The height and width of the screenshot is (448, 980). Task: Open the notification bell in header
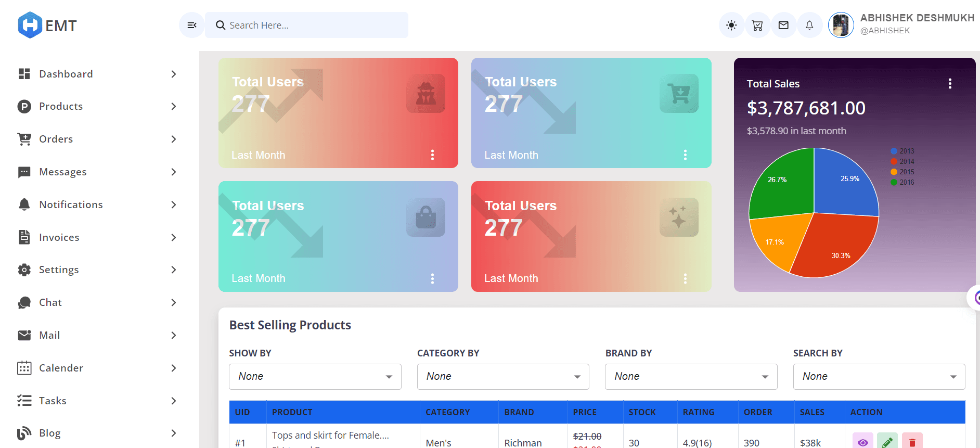tap(809, 25)
